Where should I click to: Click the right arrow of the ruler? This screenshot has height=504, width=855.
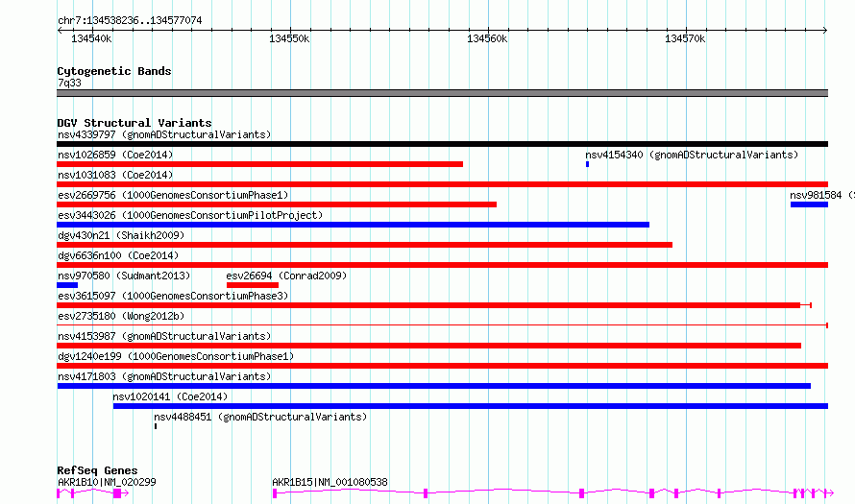tap(825, 31)
